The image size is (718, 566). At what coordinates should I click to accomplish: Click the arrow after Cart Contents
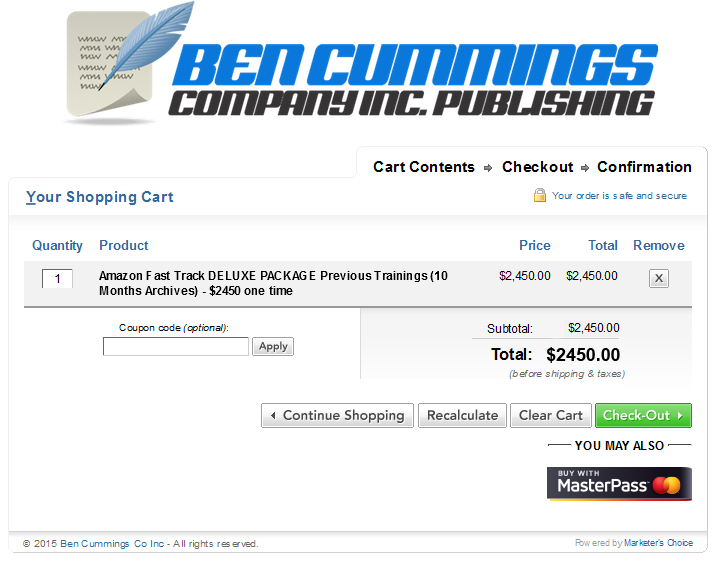[x=488, y=168]
